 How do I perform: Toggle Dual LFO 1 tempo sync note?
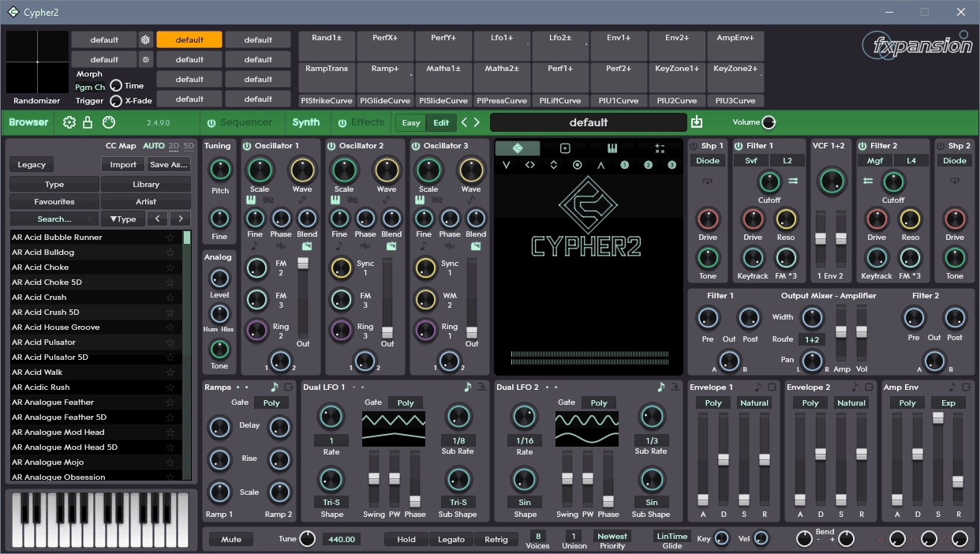click(x=469, y=387)
